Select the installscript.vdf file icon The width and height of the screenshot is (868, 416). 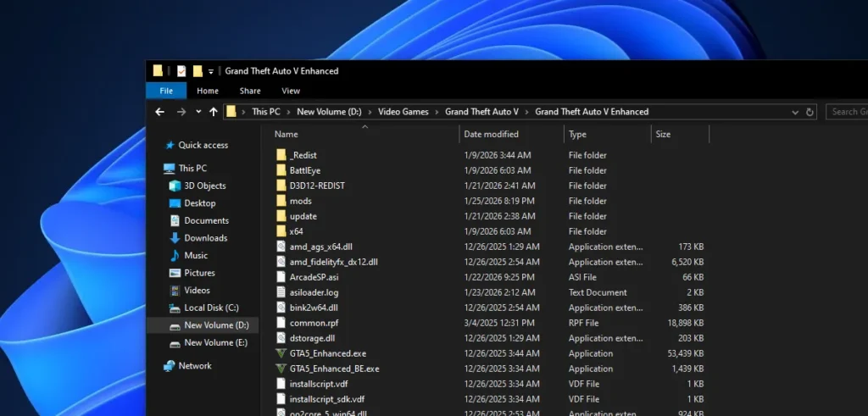[x=281, y=384]
